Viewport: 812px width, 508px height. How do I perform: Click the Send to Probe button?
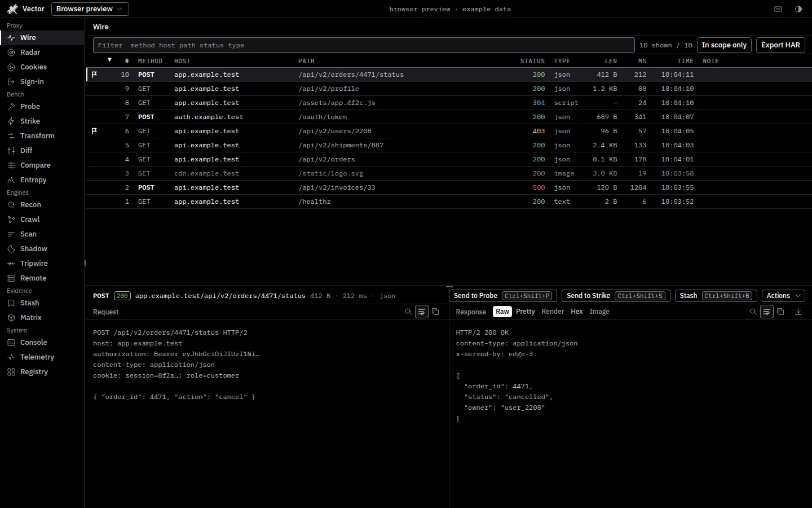503,296
